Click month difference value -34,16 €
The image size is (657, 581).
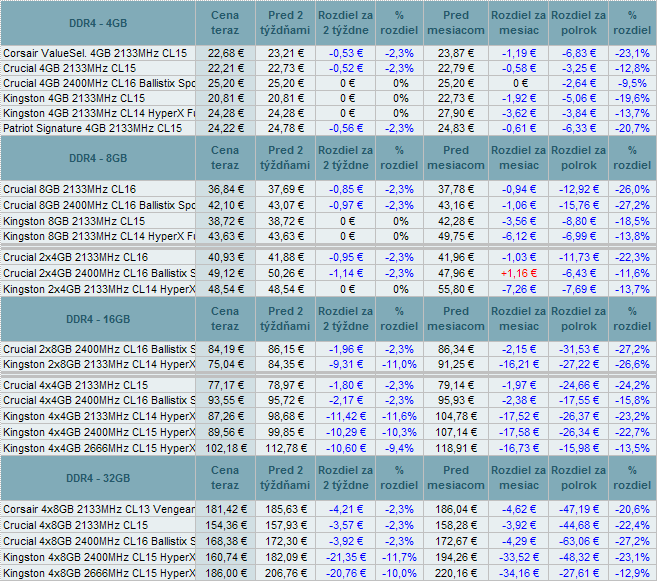519,573
